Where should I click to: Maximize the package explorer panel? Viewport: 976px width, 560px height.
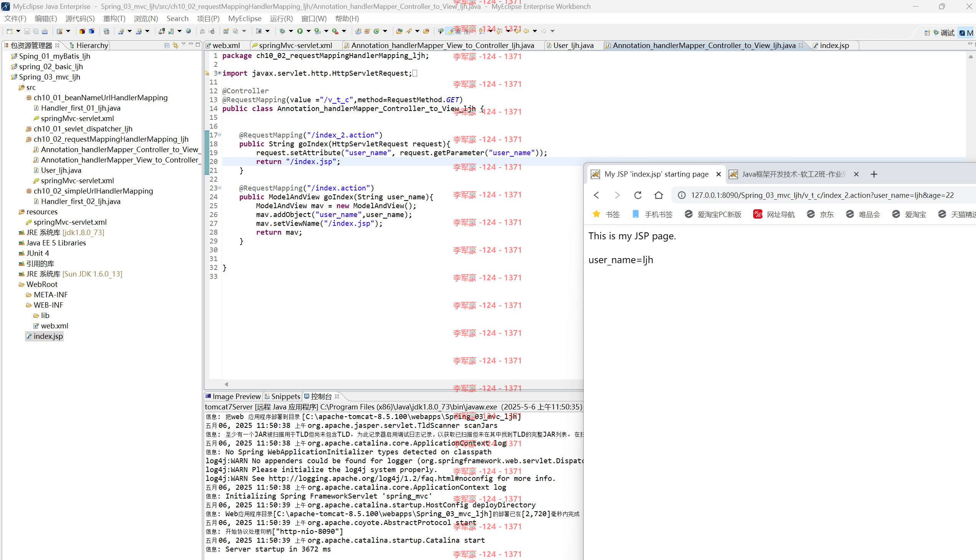point(198,44)
